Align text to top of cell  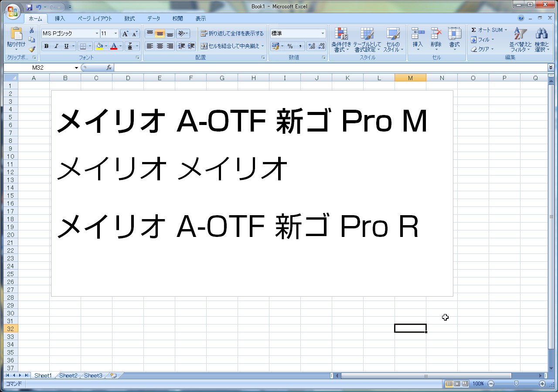pos(150,34)
